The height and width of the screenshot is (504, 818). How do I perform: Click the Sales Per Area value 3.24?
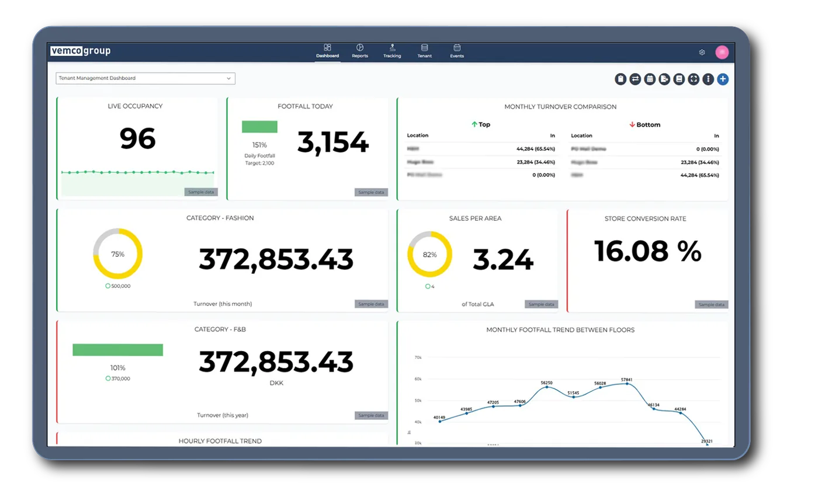pos(503,260)
